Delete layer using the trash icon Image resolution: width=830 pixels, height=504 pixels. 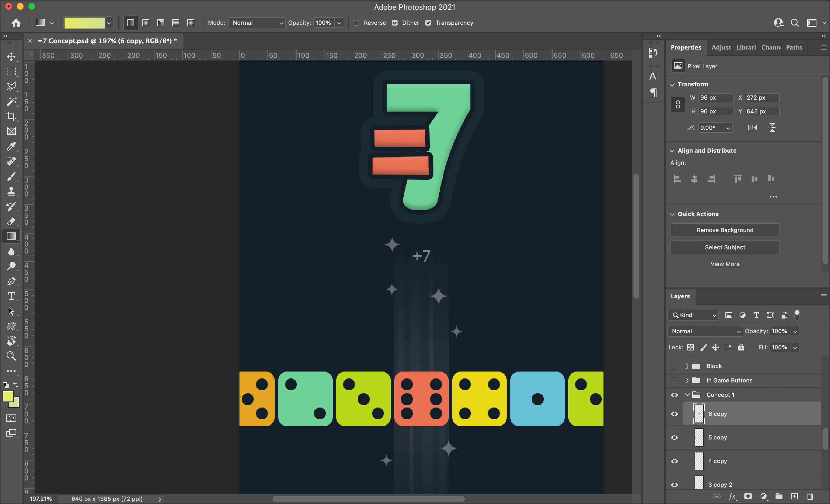[x=810, y=496]
